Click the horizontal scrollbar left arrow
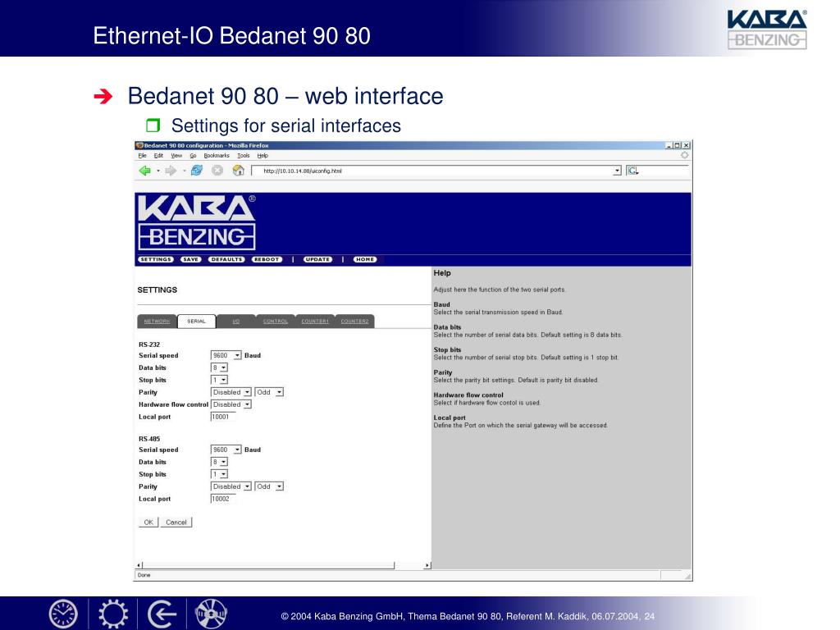 (x=139, y=565)
